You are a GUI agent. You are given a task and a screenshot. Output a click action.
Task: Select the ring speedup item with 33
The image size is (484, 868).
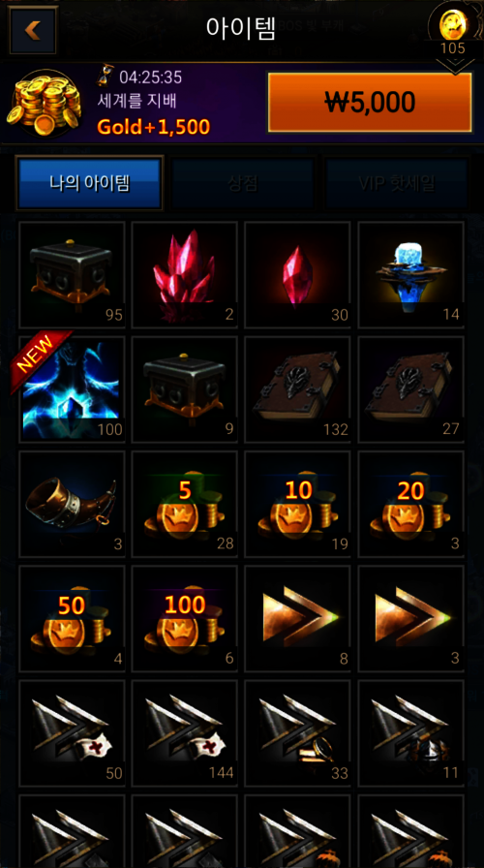[297, 733]
